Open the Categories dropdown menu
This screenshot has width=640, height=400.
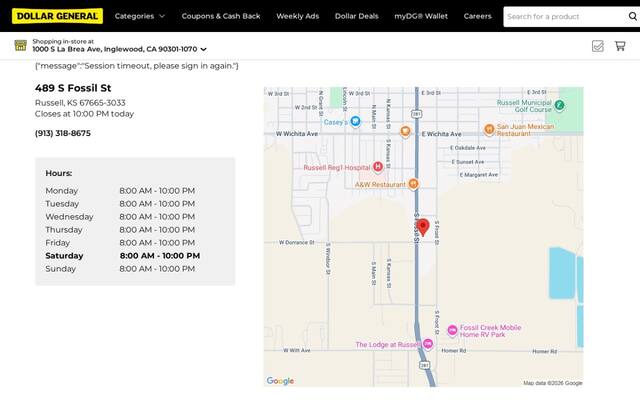pyautogui.click(x=140, y=16)
